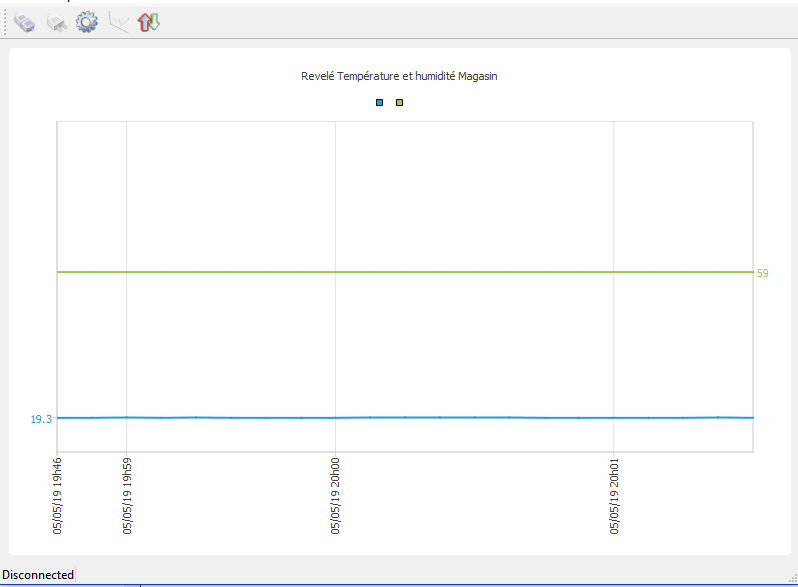Click the disconnect power plug icon
Viewport: 798px width, 587px height.
tap(57, 22)
